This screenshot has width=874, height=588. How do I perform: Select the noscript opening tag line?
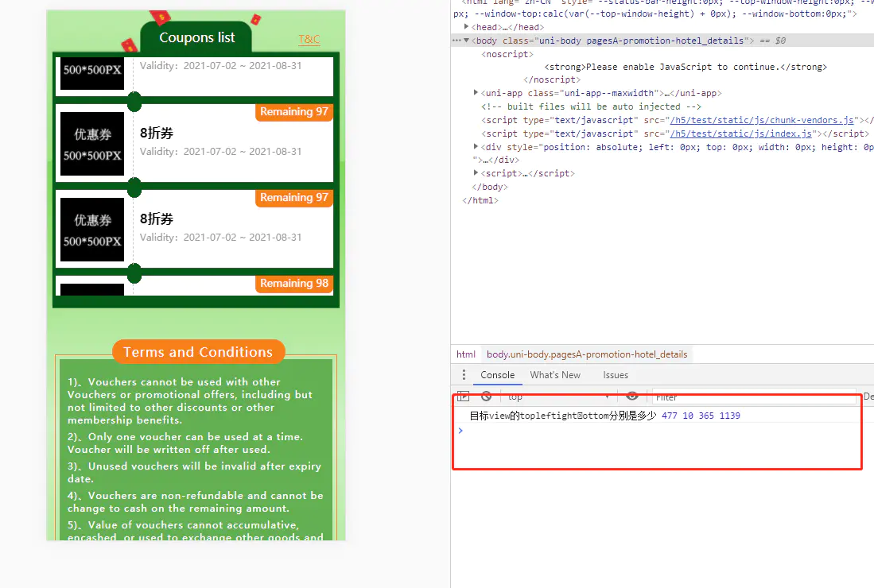[x=507, y=54]
